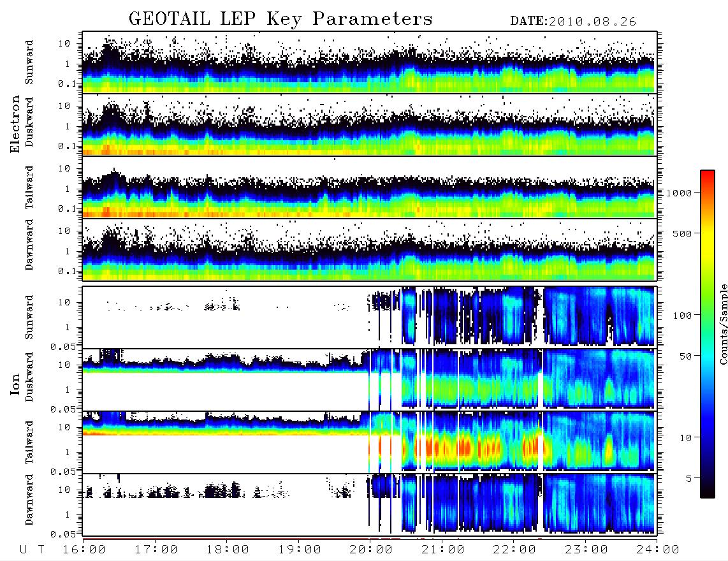
Task: Click the 'U T' time axis label
Action: pyautogui.click(x=32, y=550)
